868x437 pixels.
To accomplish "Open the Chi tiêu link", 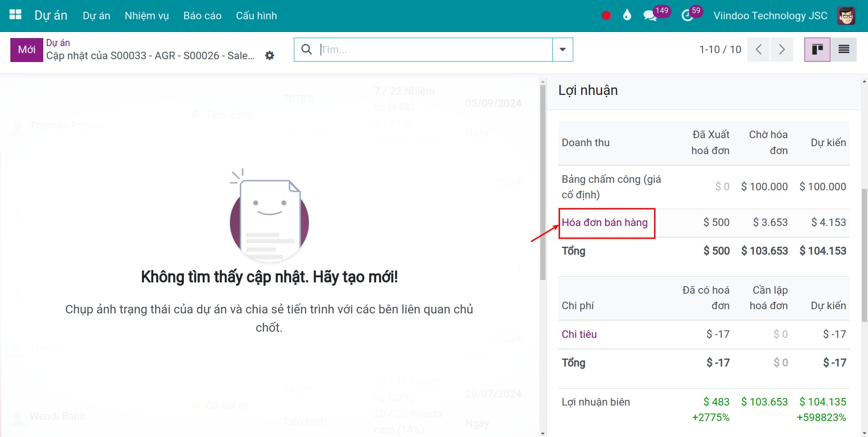I will coord(579,334).
